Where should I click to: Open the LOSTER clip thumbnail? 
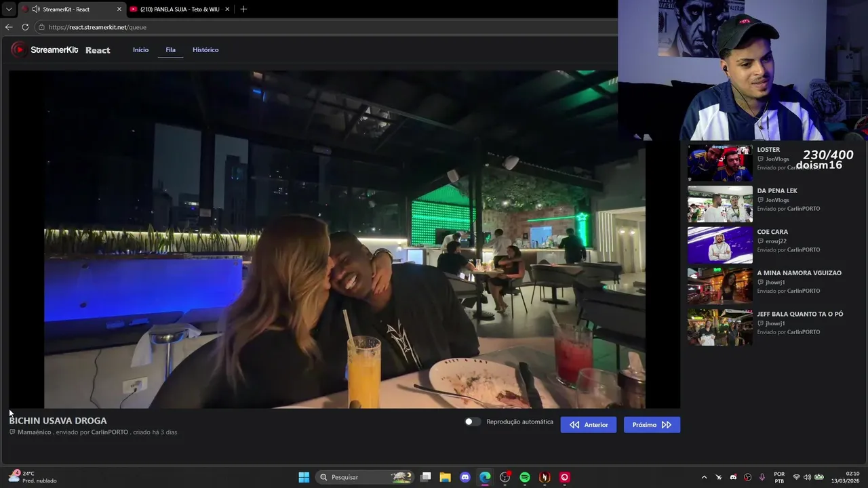[x=720, y=163]
